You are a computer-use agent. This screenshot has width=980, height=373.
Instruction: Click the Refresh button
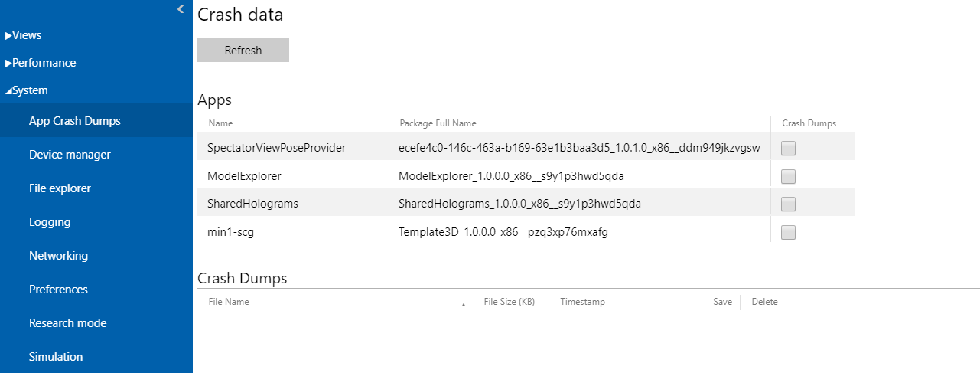[x=243, y=51]
